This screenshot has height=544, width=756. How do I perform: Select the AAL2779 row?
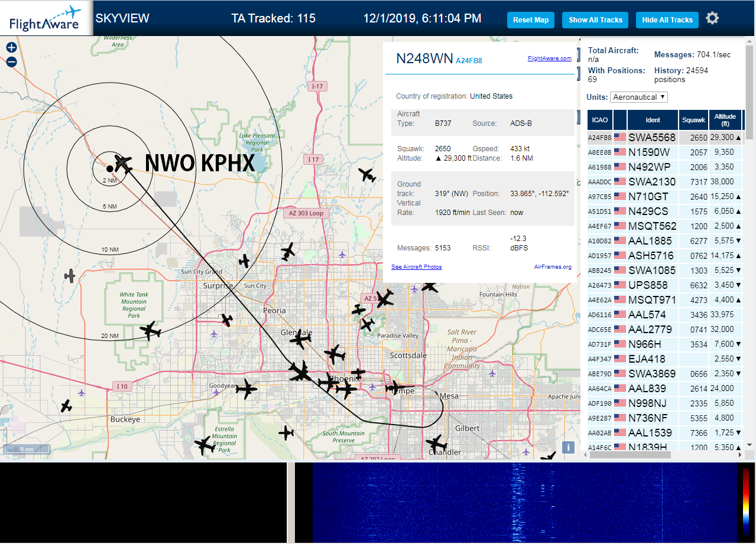665,330
